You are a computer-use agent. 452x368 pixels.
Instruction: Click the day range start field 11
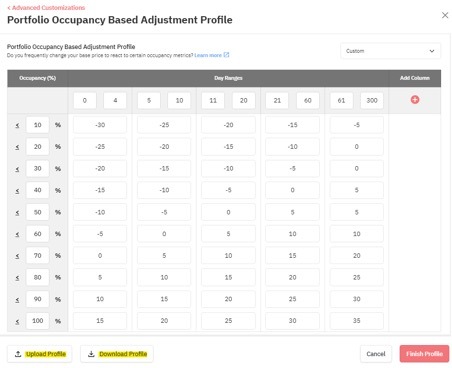213,100
